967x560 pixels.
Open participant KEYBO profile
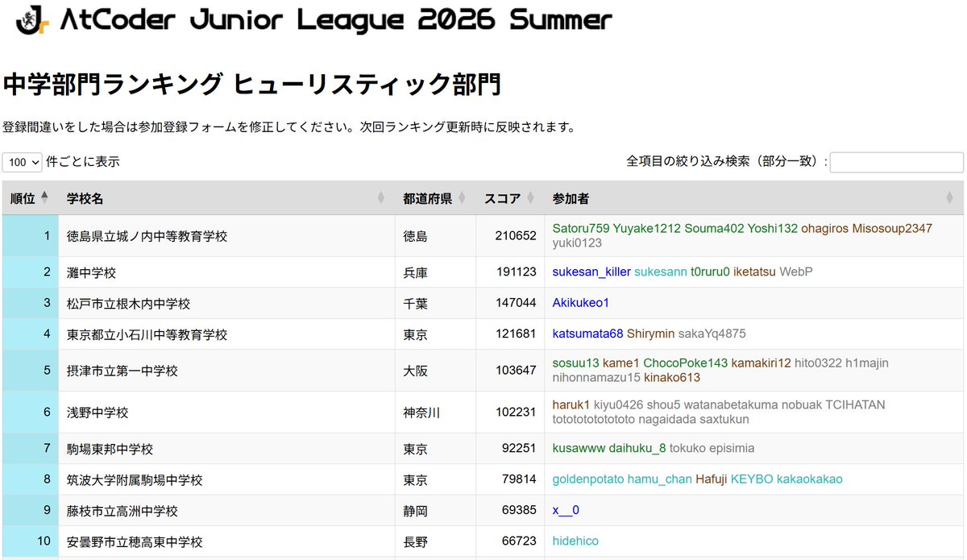click(752, 479)
